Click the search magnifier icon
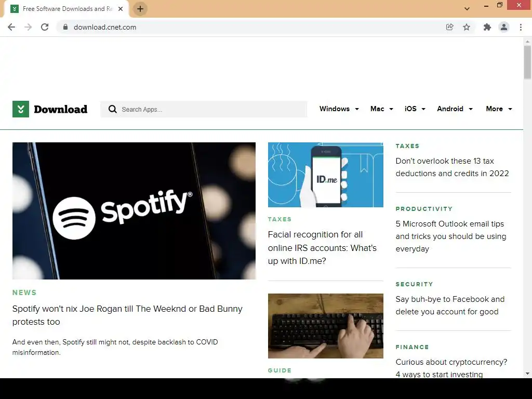 112,109
